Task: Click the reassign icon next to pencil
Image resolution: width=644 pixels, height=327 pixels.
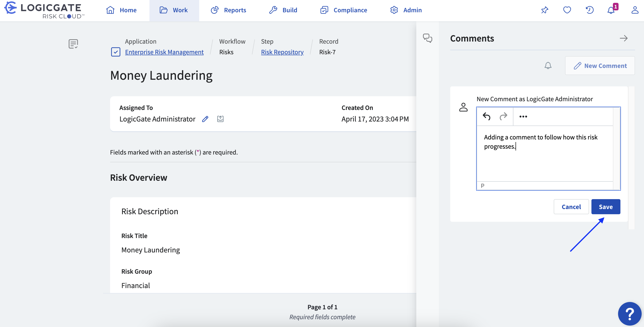Action: tap(220, 119)
